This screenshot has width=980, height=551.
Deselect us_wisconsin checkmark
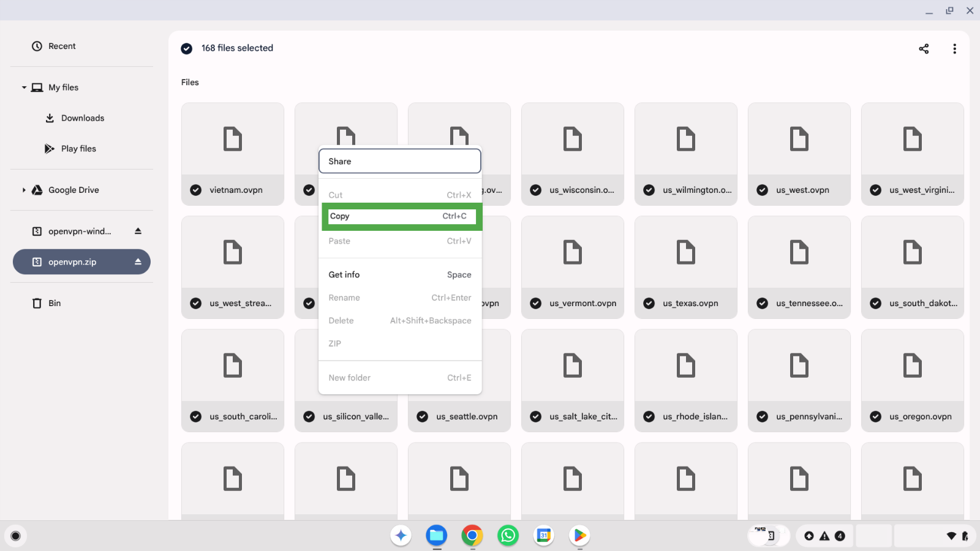[x=536, y=190]
